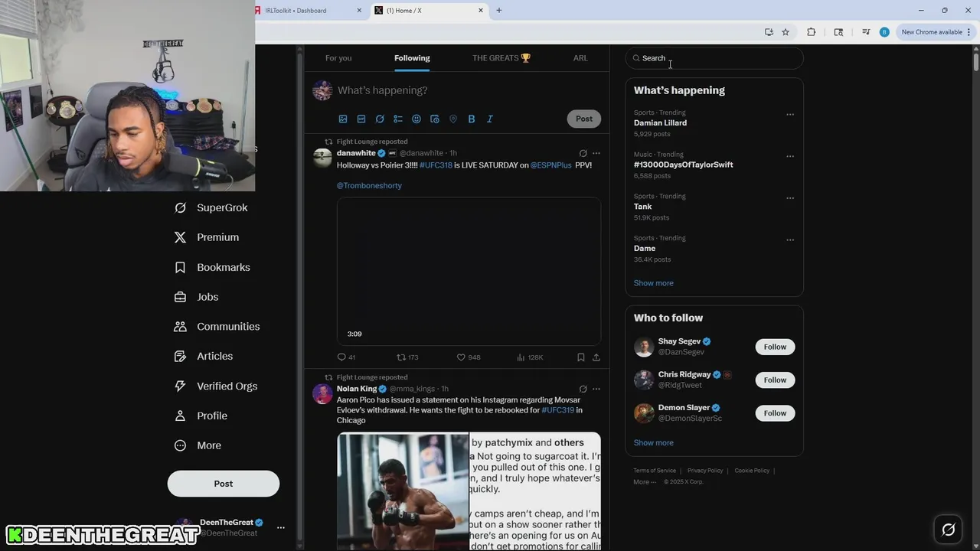Viewport: 980px width, 551px height.
Task: Click the Search input field
Action: tap(714, 58)
